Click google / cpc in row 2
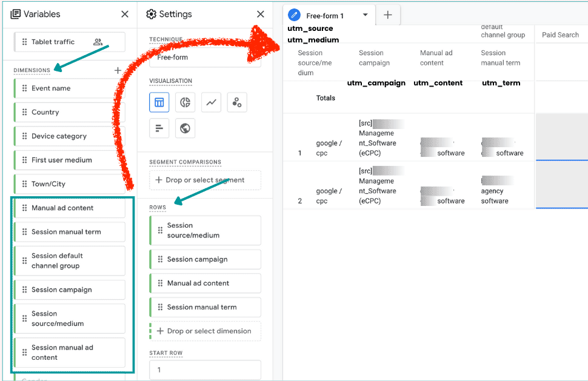 329,196
